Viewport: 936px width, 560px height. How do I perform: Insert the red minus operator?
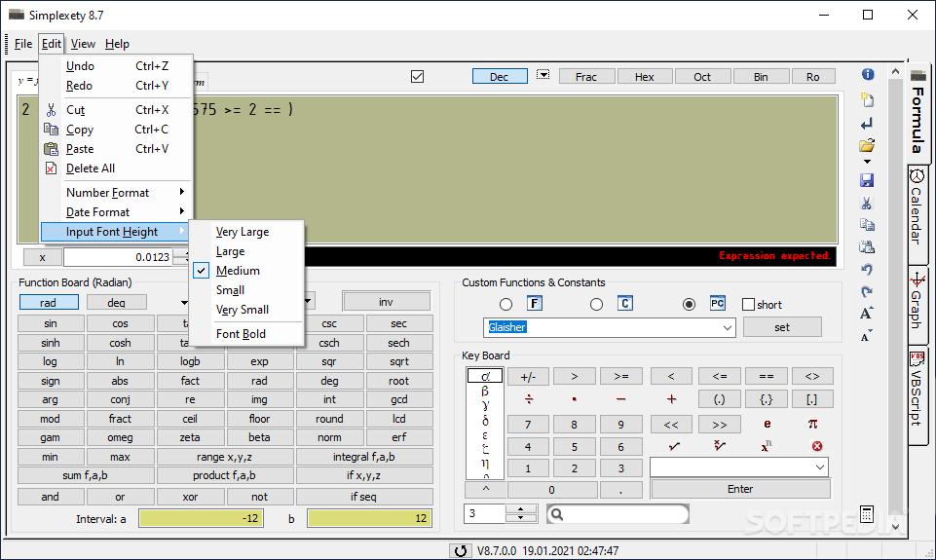[620, 398]
